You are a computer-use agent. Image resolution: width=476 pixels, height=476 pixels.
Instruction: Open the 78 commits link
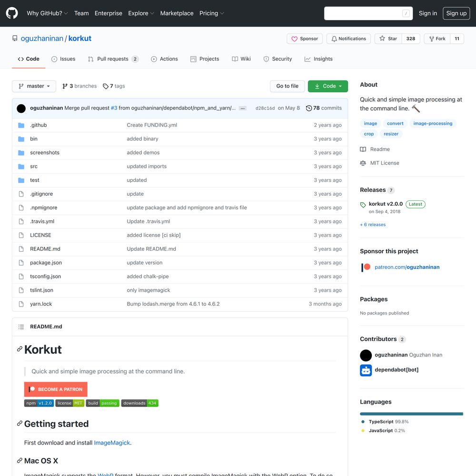324,108
